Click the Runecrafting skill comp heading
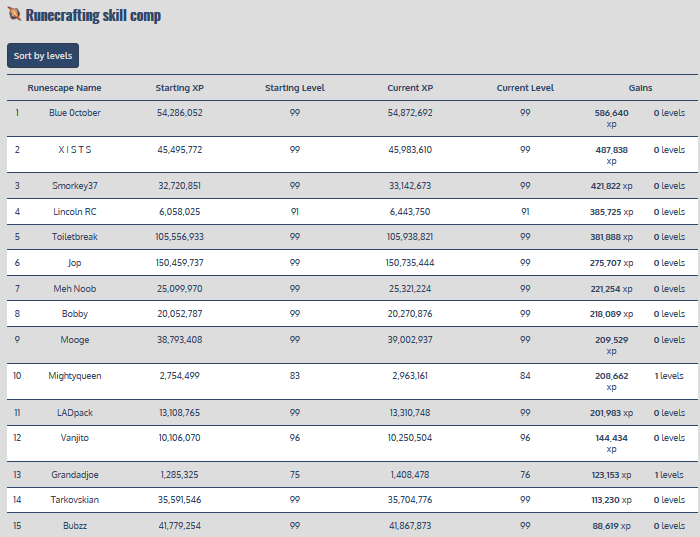This screenshot has height=537, width=700. [x=94, y=16]
